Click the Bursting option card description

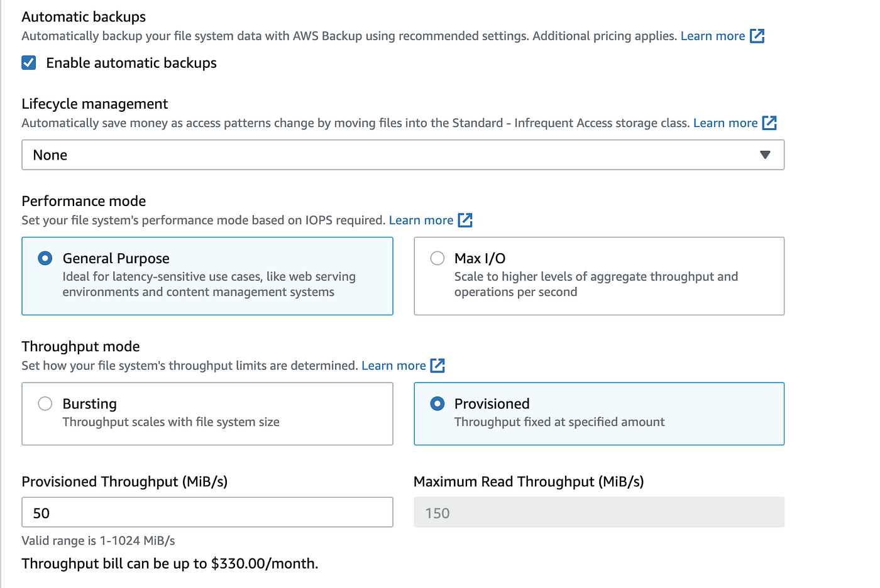(171, 422)
